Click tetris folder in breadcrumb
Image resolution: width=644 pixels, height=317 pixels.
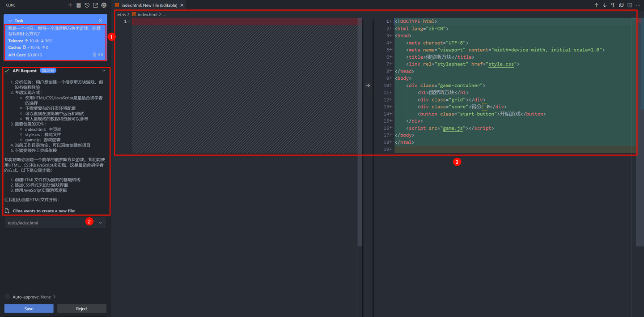[x=121, y=14]
